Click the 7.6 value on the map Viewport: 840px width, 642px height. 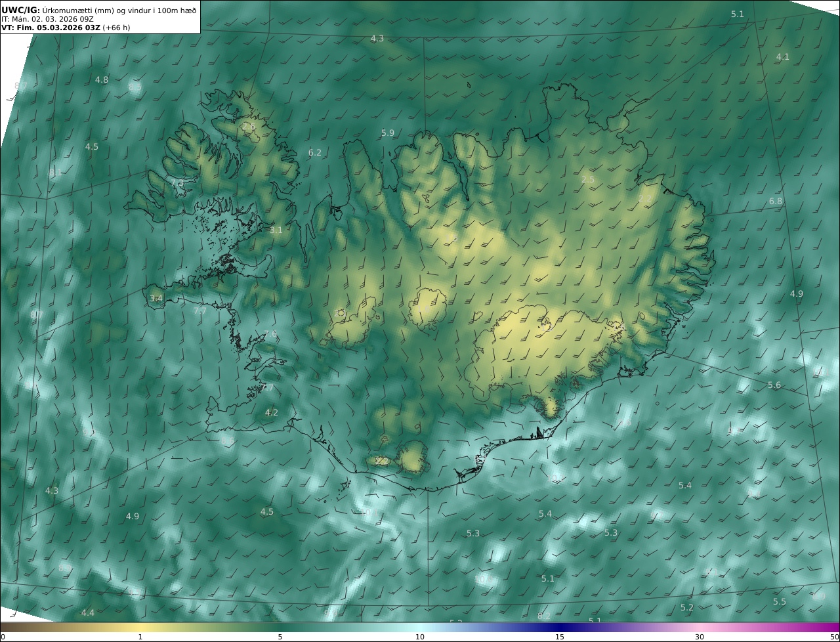pyautogui.click(x=270, y=334)
